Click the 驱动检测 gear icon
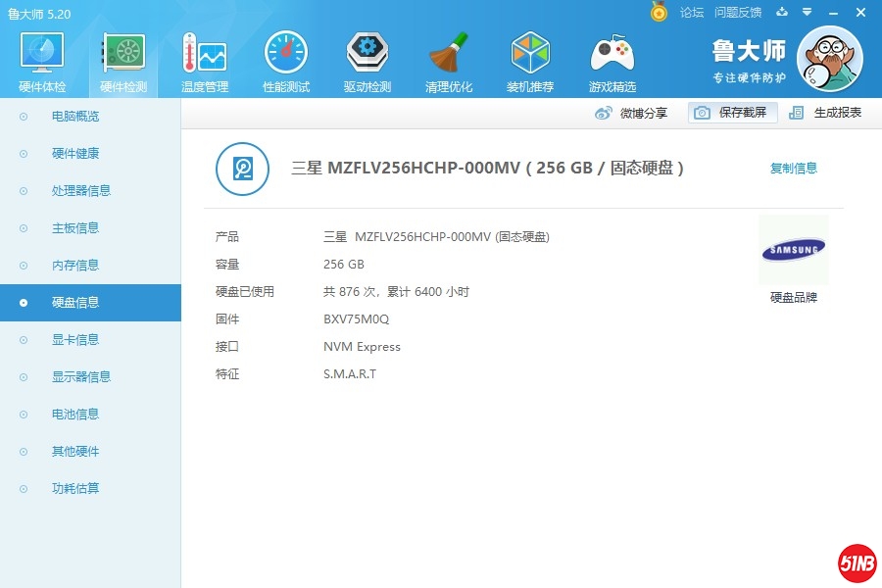The image size is (882, 588). pyautogui.click(x=367, y=56)
